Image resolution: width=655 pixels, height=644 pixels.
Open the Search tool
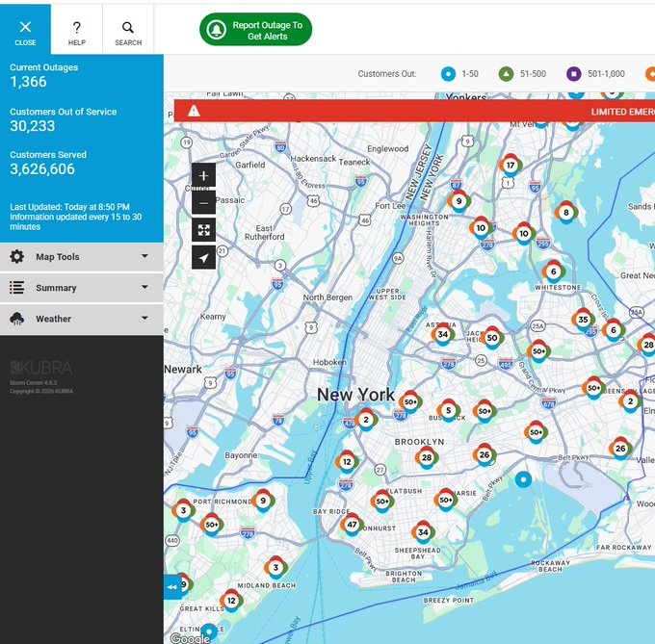tap(128, 29)
